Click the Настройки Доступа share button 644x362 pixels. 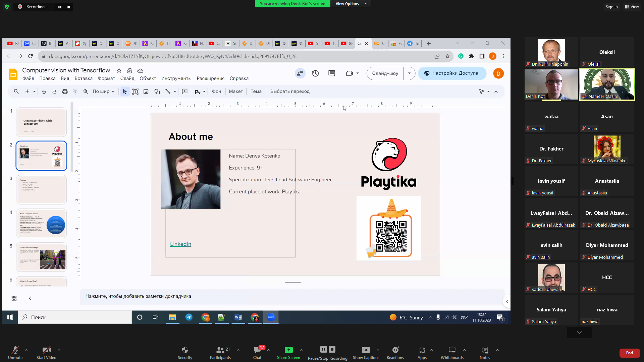pyautogui.click(x=452, y=73)
